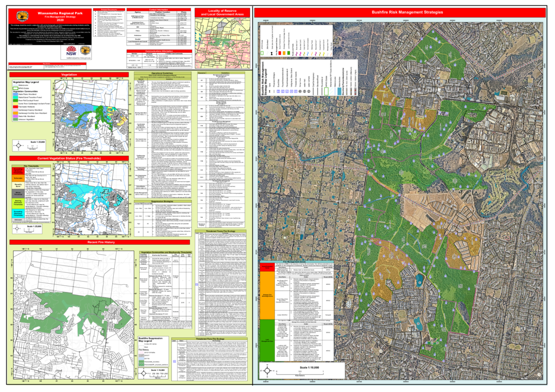Image resolution: width=555 pixels, height=392 pixels.
Task: Click the Fire Management Zones table heading
Action: tap(296, 262)
